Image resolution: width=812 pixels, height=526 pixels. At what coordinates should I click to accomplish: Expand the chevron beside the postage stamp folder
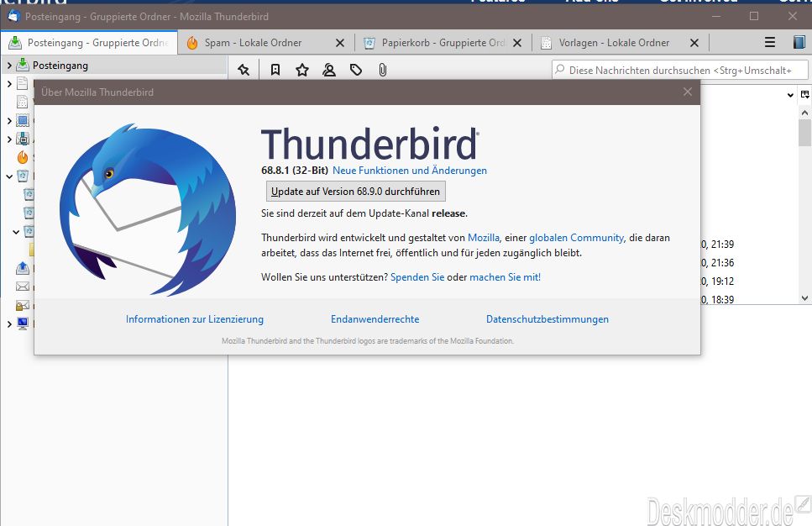8,121
